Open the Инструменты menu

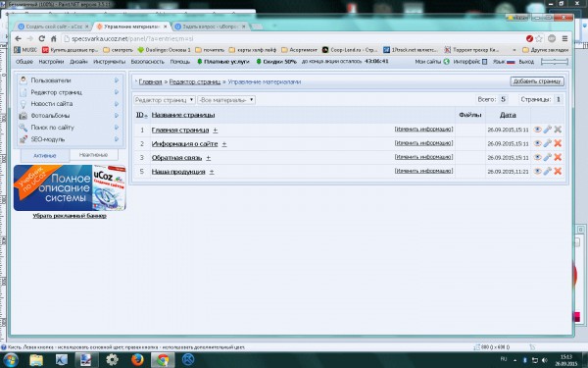pos(109,61)
